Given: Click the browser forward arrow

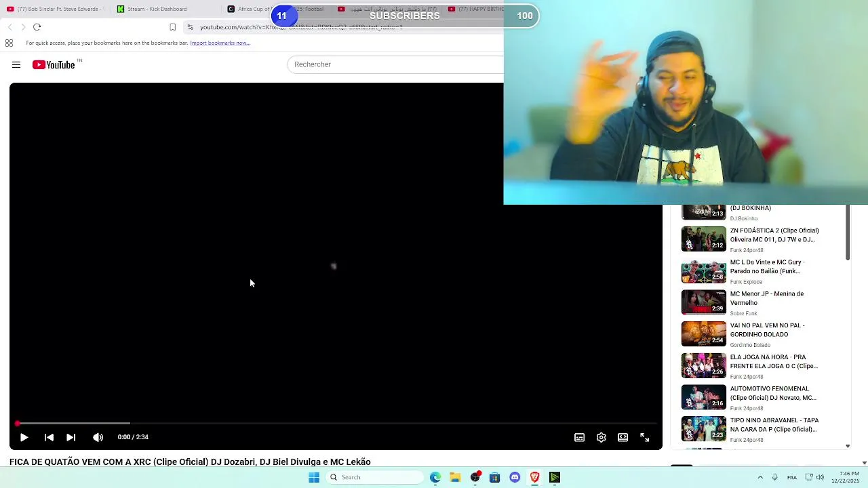Looking at the screenshot, I should pos(23,27).
